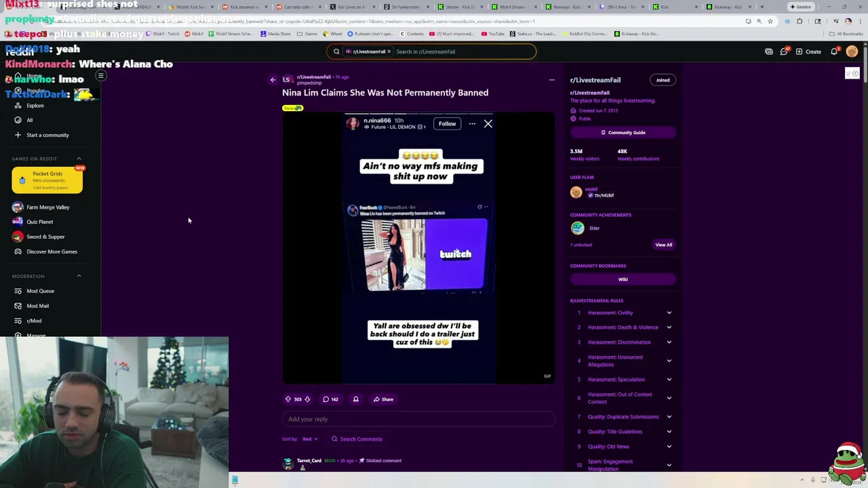This screenshot has height=488, width=868.
Task: Collapse the left navigation sidebar
Action: click(x=100, y=76)
